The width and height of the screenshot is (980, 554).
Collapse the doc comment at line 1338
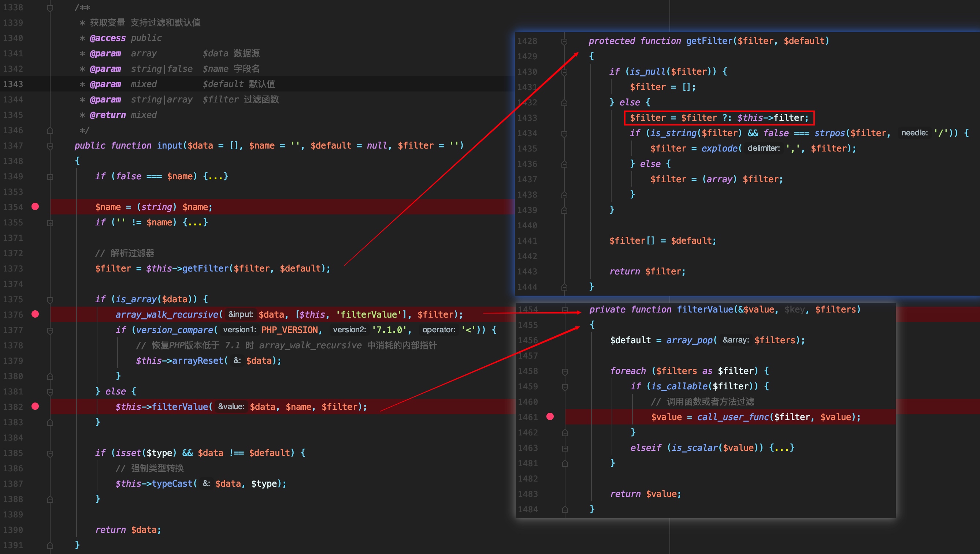[x=50, y=8]
